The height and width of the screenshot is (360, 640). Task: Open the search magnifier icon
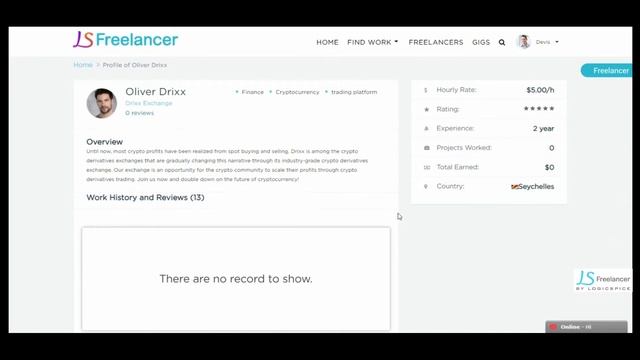502,42
